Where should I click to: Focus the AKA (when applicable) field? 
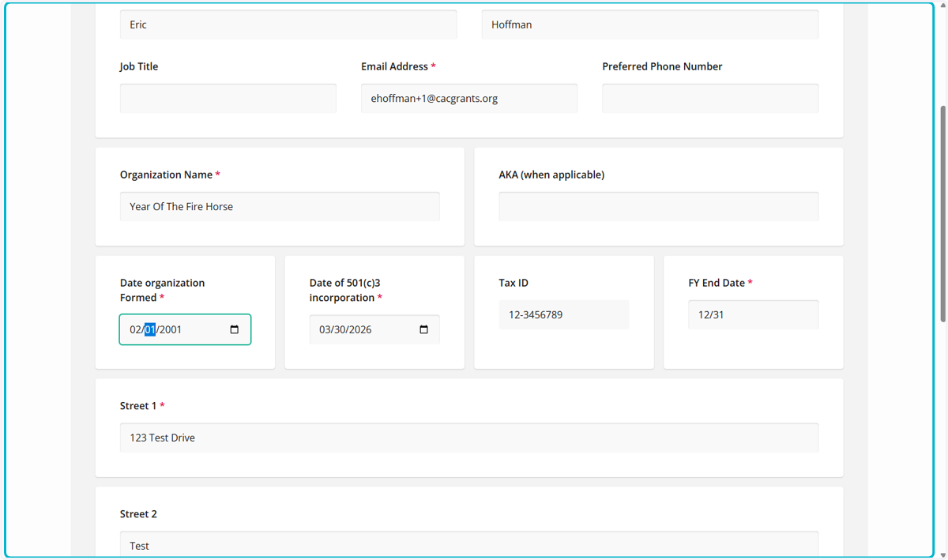pos(659,206)
